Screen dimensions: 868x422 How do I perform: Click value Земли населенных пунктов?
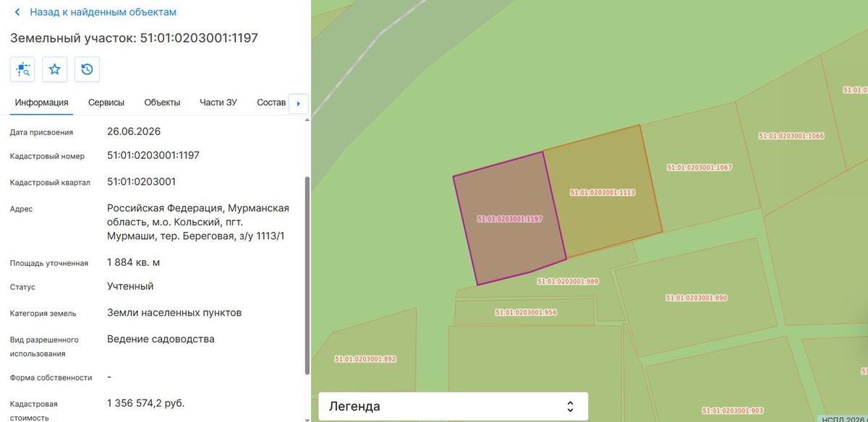click(174, 313)
